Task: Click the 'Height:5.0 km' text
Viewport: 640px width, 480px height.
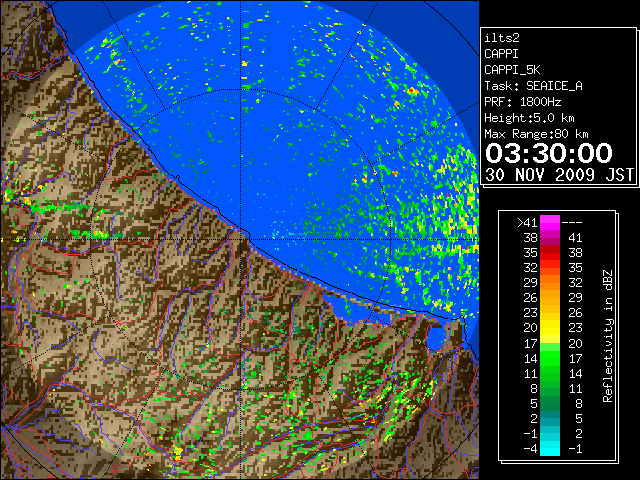Action: tap(529, 118)
